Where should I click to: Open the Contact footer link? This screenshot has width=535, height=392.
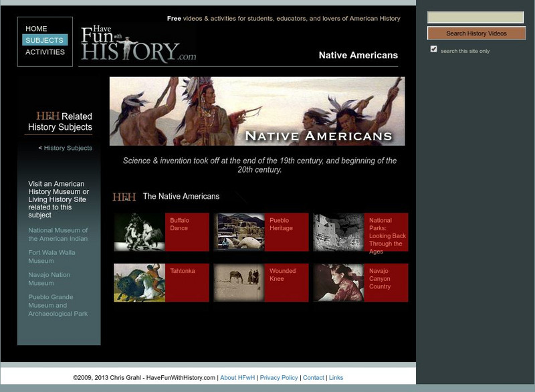coord(313,378)
